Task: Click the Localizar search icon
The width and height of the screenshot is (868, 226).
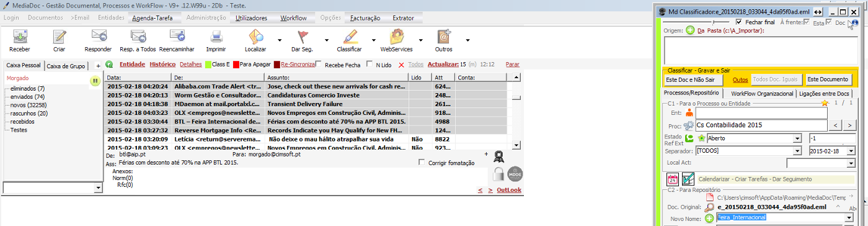Action: pyautogui.click(x=255, y=36)
